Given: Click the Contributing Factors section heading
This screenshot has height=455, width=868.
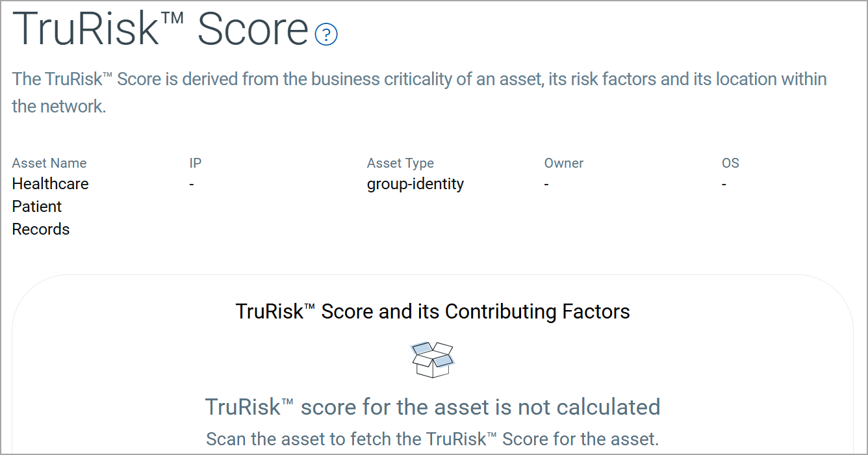Looking at the screenshot, I should click(433, 311).
